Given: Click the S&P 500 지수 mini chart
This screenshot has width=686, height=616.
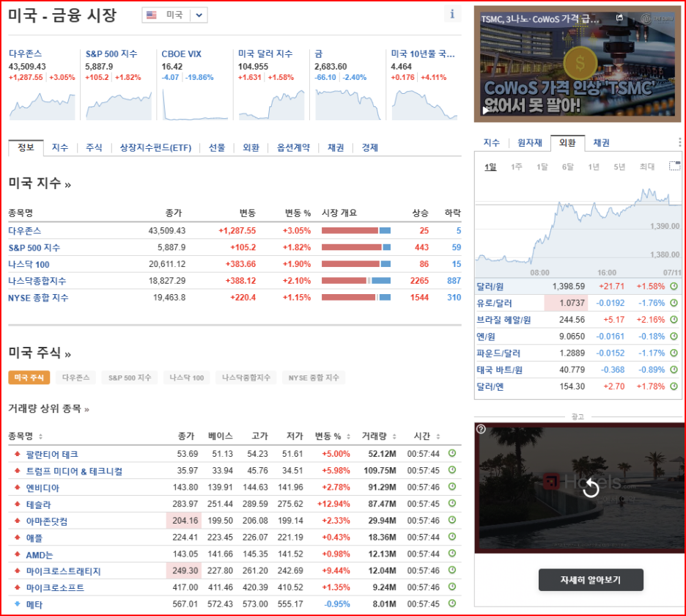Looking at the screenshot, I should (x=119, y=105).
